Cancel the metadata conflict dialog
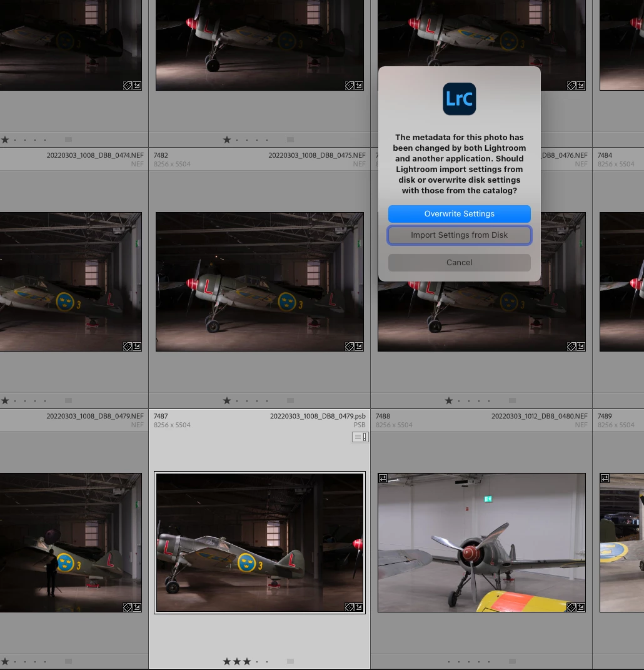Image resolution: width=644 pixels, height=670 pixels. tap(459, 262)
